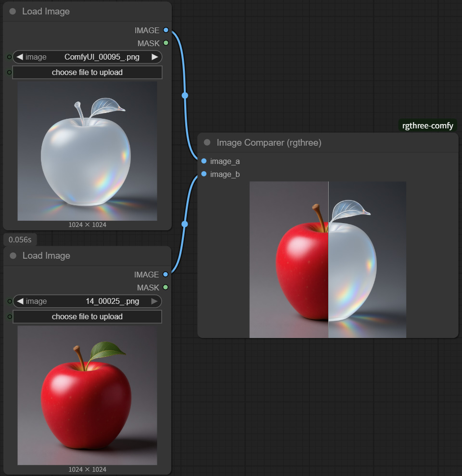Viewport: 462px width, 476px height.
Task: Click the widget input socket beside bottom upload button
Action: (10, 317)
